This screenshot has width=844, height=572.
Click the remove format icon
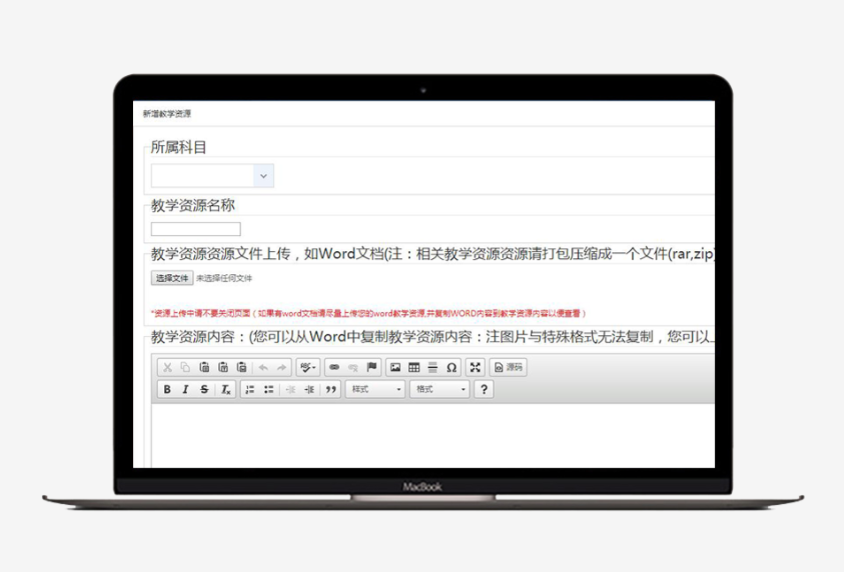[226, 390]
